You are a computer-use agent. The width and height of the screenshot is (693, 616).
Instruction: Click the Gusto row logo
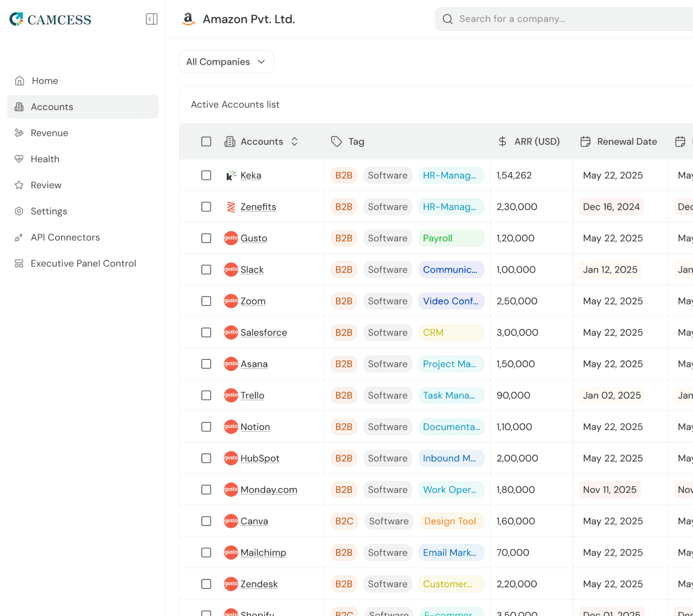pos(231,238)
